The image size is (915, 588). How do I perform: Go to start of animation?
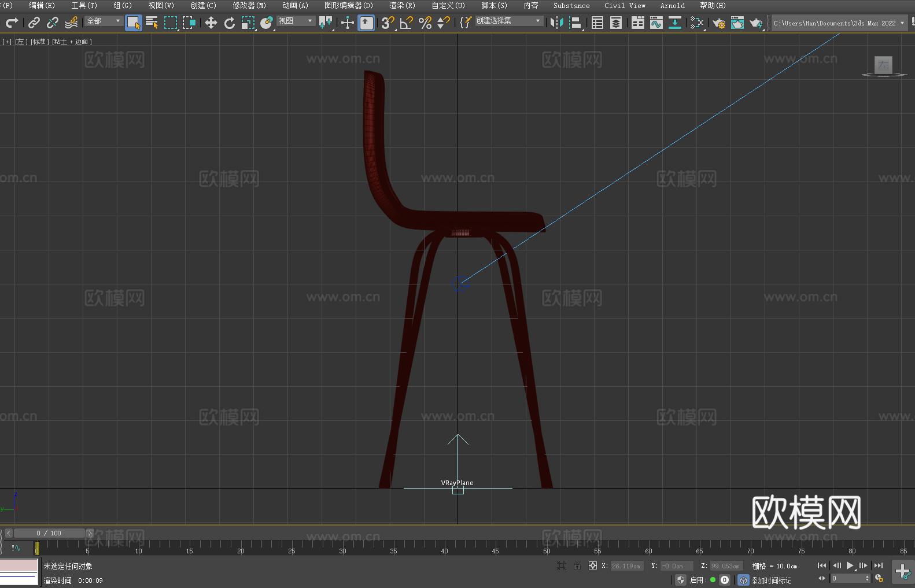(822, 565)
